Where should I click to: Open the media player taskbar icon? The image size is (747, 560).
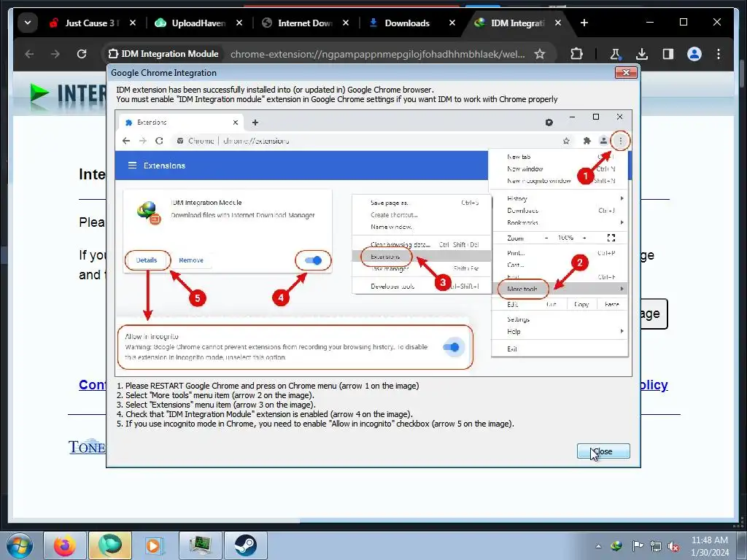coord(155,545)
